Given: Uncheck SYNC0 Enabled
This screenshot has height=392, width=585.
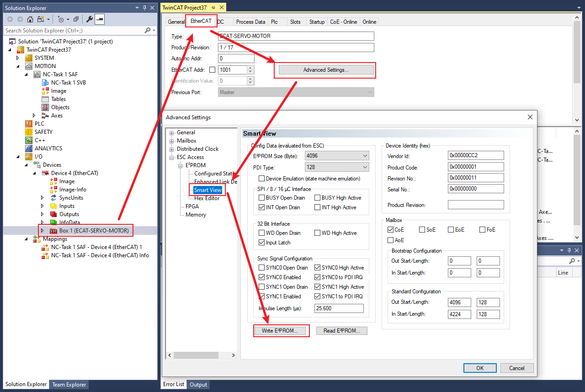Looking at the screenshot, I should click(261, 277).
